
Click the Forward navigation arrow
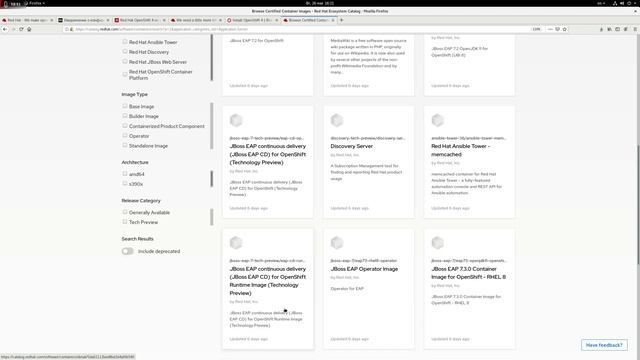13,29
